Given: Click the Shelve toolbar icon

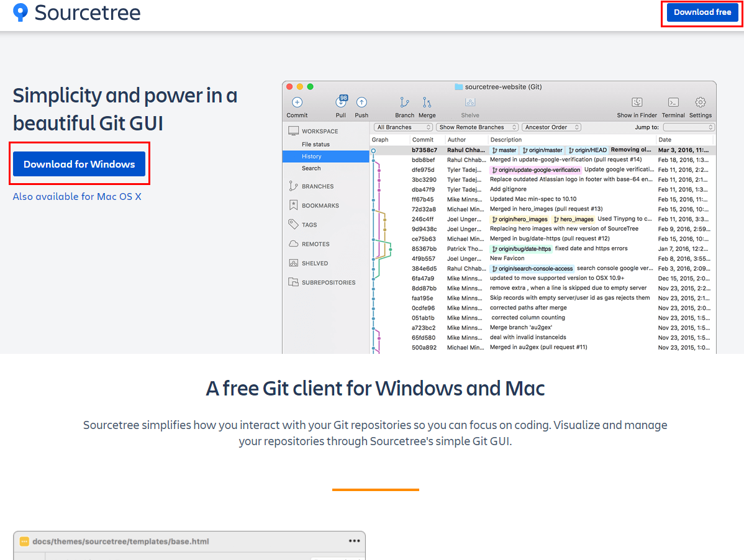Looking at the screenshot, I should click(x=470, y=102).
